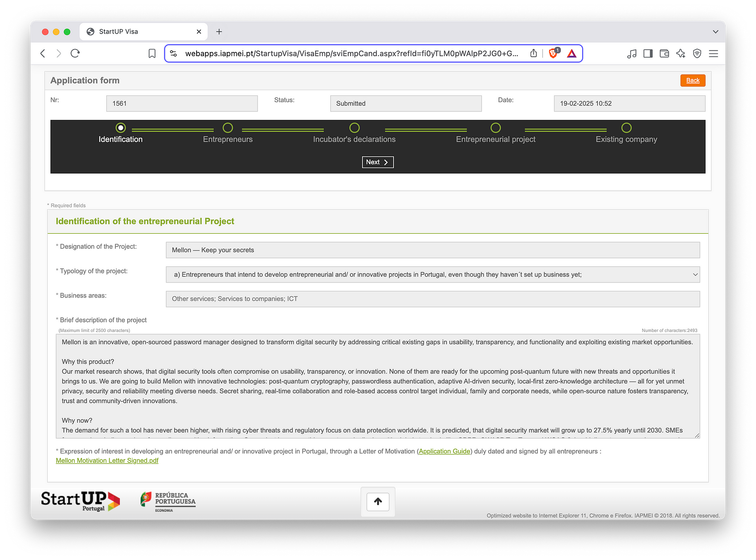Open the Typology of the project dropdown
Screen dimensions: 756x560
433,274
